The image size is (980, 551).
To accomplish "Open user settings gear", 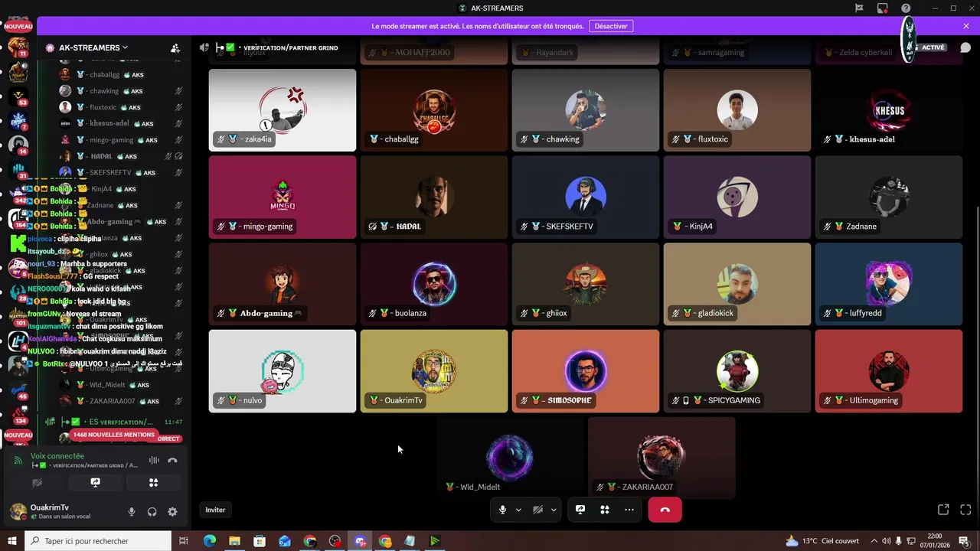I will (x=172, y=512).
